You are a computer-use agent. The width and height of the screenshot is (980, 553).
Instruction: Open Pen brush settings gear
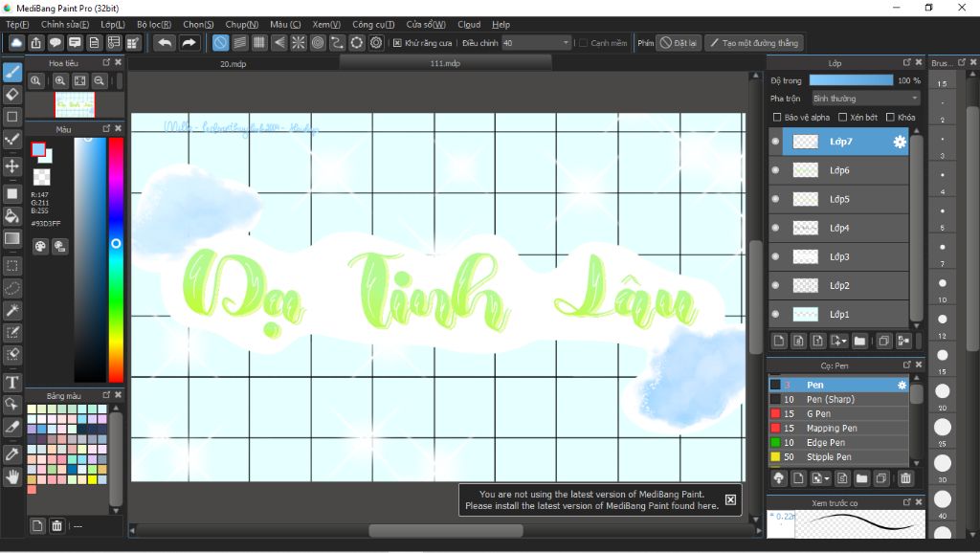tap(902, 385)
